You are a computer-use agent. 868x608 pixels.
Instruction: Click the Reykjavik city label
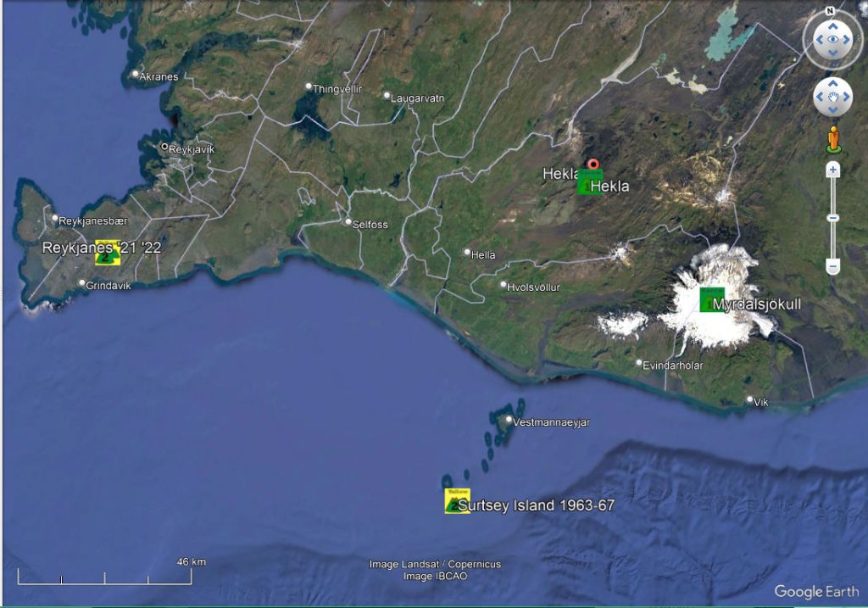coord(192,149)
